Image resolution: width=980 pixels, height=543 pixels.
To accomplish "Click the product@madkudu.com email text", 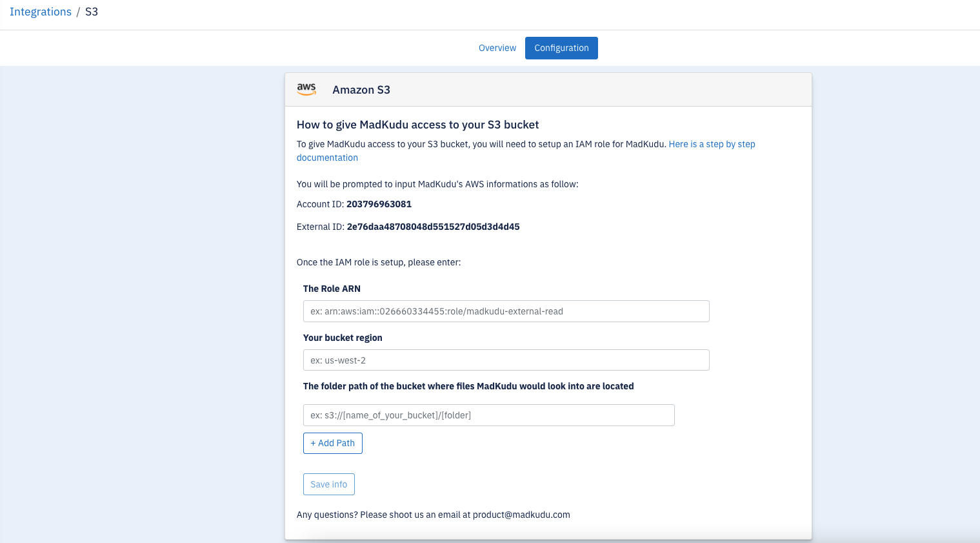I will click(521, 515).
